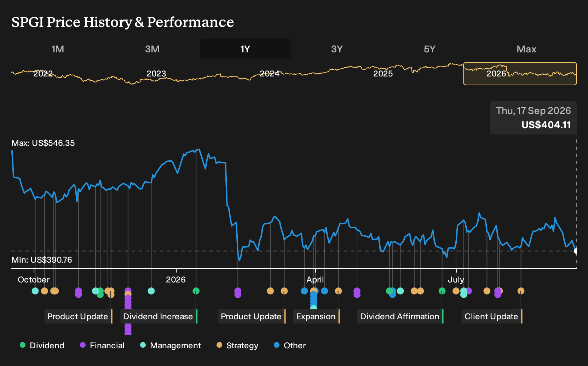Click the SPGI Price History & Performance title

point(122,22)
